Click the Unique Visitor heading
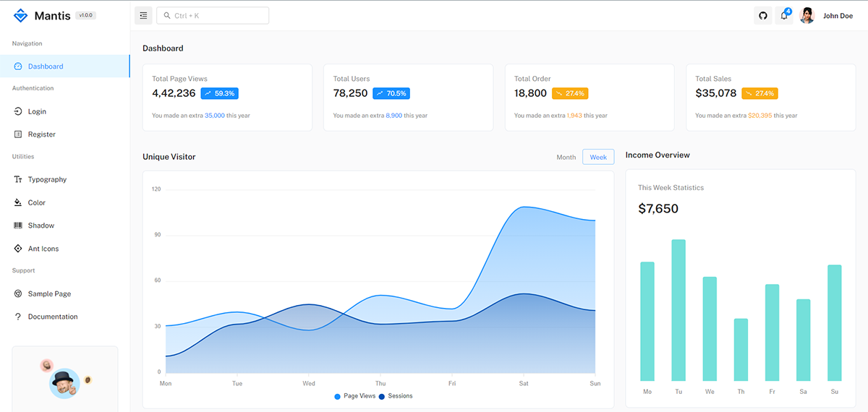 169,157
